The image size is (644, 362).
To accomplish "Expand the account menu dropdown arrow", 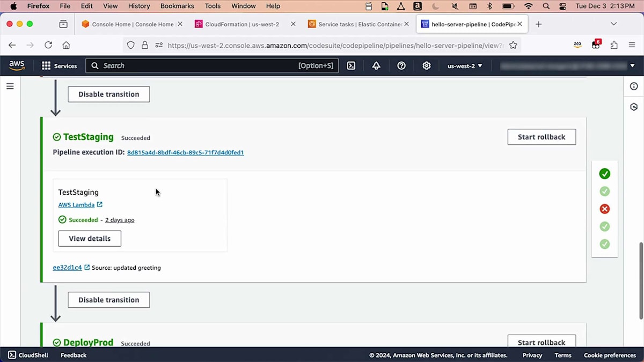I will coord(632,66).
